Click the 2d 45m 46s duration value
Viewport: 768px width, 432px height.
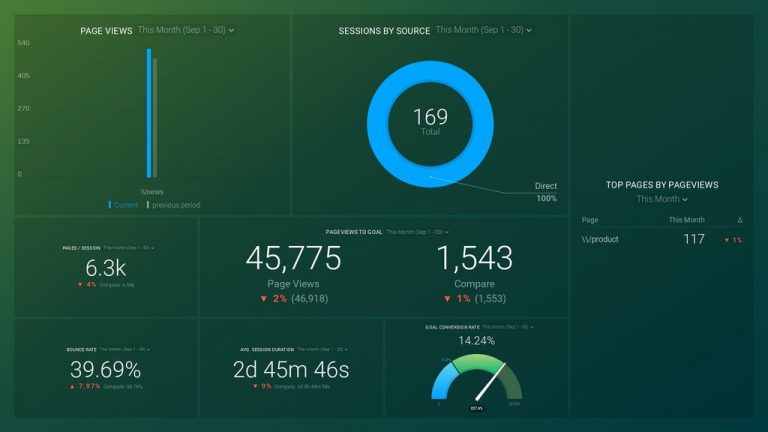pyautogui.click(x=291, y=370)
